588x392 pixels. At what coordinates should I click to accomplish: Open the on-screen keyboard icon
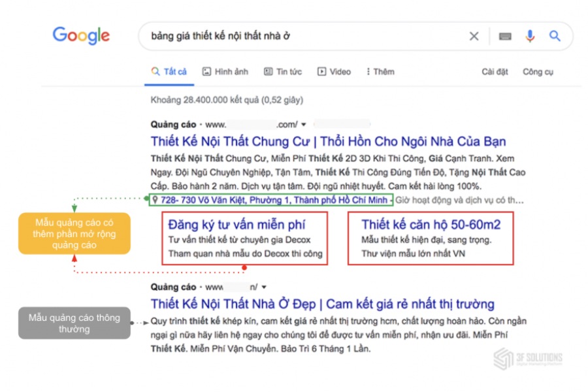pyautogui.click(x=505, y=36)
